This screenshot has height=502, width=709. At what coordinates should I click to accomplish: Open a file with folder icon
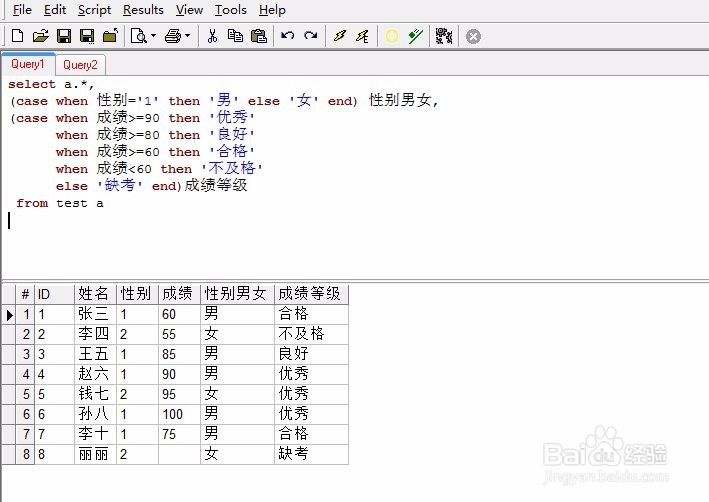click(41, 36)
